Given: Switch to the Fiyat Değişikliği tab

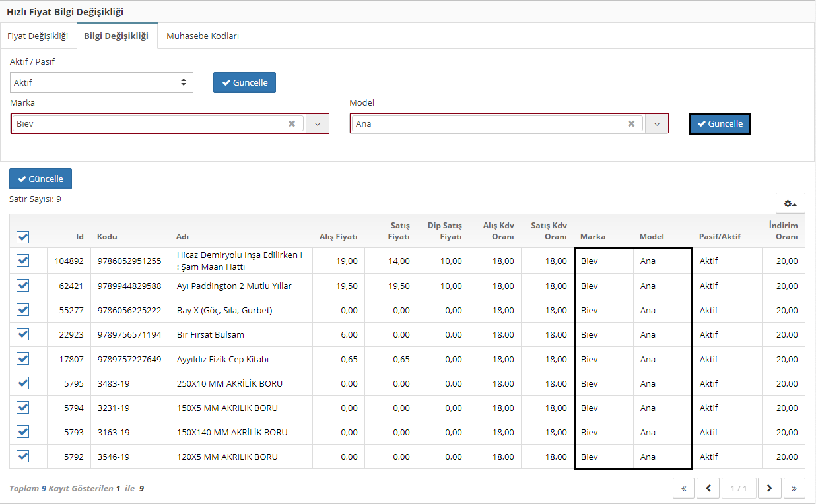Looking at the screenshot, I should click(x=38, y=36).
